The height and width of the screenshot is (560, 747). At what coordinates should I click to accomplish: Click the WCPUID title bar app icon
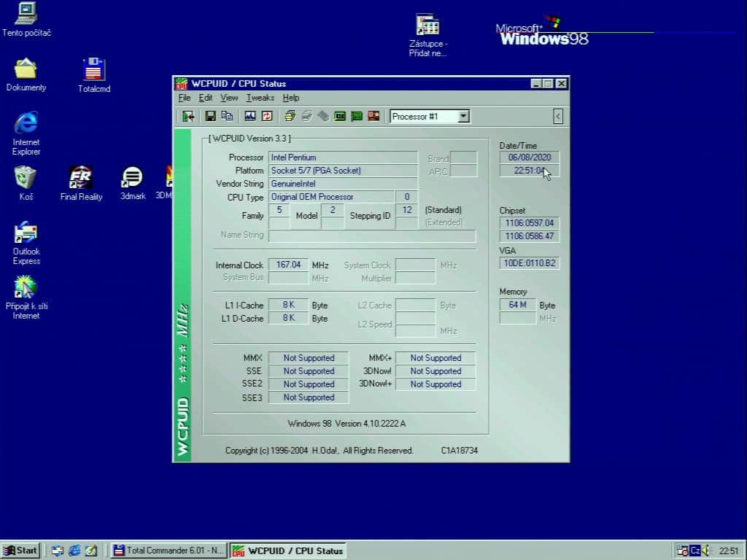[x=182, y=84]
